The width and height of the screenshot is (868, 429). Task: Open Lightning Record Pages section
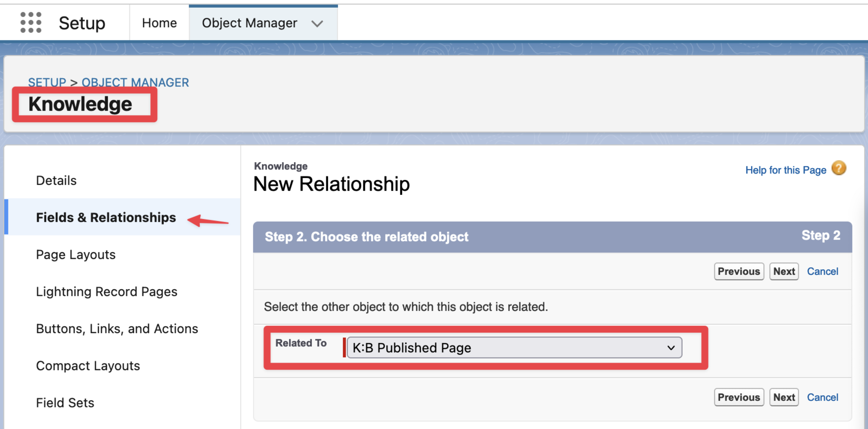[x=107, y=291]
